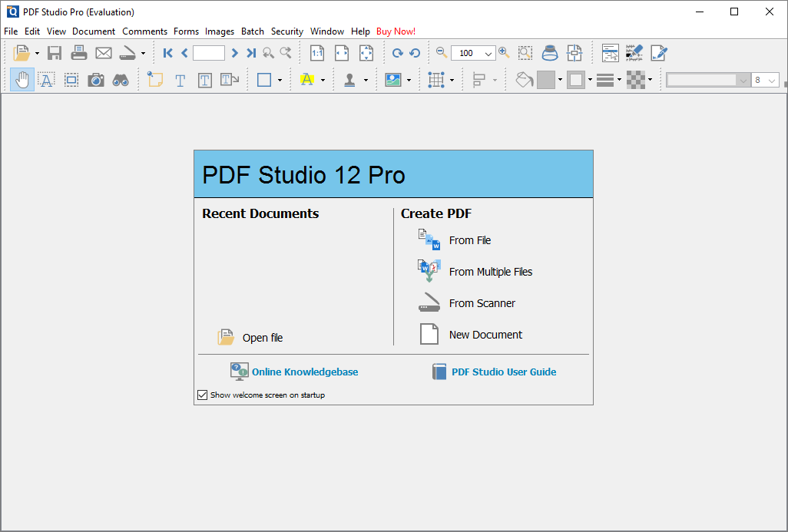Jump to the last page
The height and width of the screenshot is (532, 788).
(x=251, y=53)
